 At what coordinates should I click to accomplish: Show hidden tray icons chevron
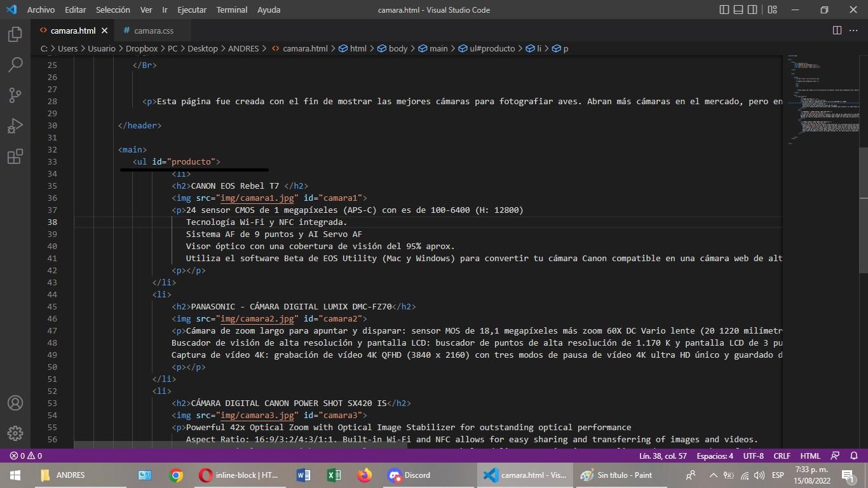point(713,475)
